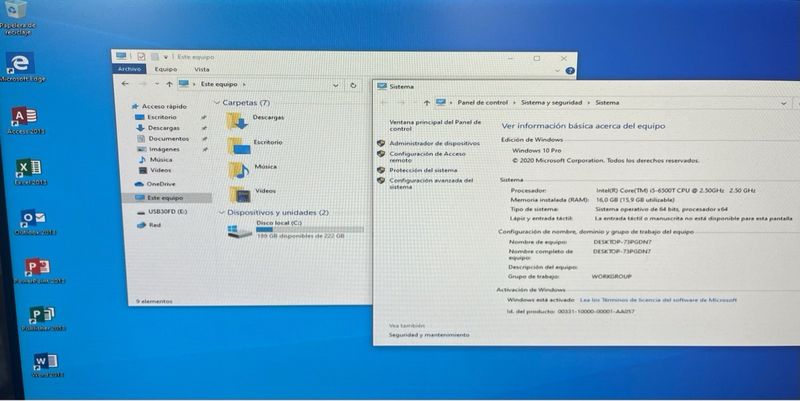Select the Música folder icon
This screenshot has width=800, height=401.
tap(239, 170)
